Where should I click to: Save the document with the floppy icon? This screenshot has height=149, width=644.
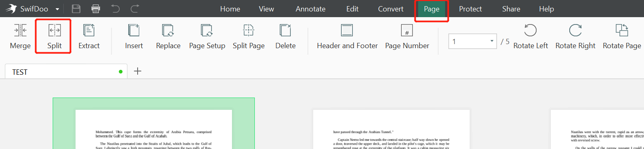(x=76, y=9)
